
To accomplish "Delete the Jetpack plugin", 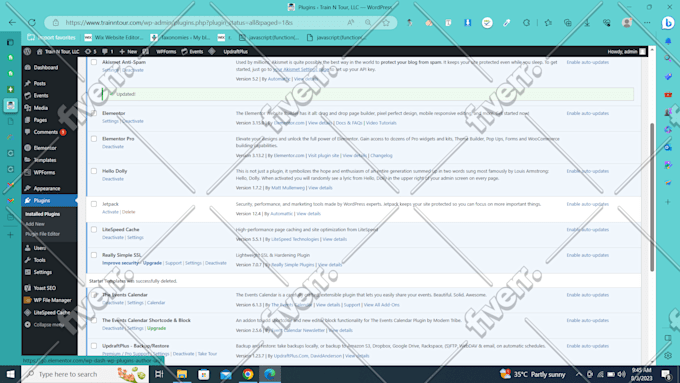I will click(x=128, y=212).
